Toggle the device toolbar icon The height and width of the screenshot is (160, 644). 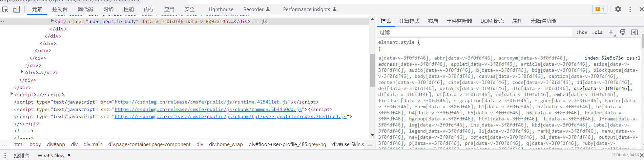click(16, 9)
